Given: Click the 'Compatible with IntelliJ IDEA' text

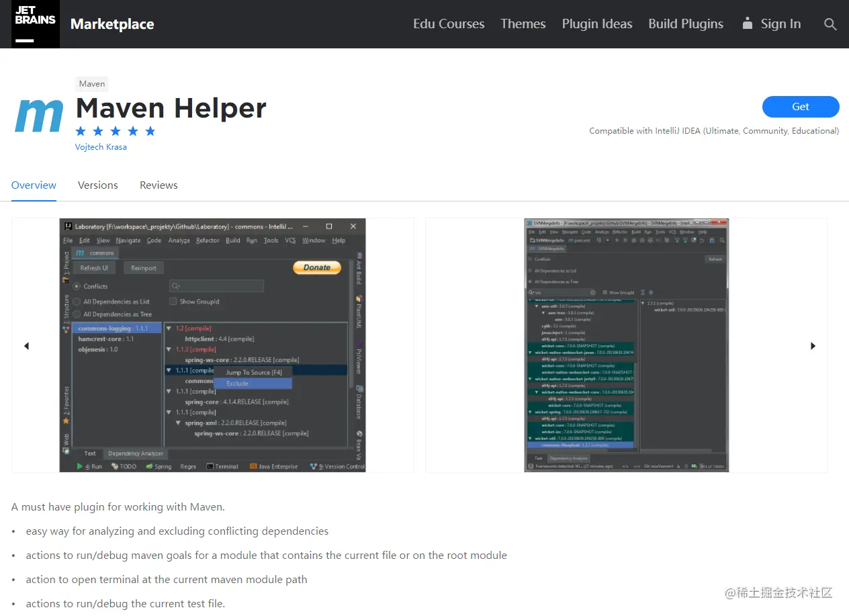Looking at the screenshot, I should [x=714, y=131].
